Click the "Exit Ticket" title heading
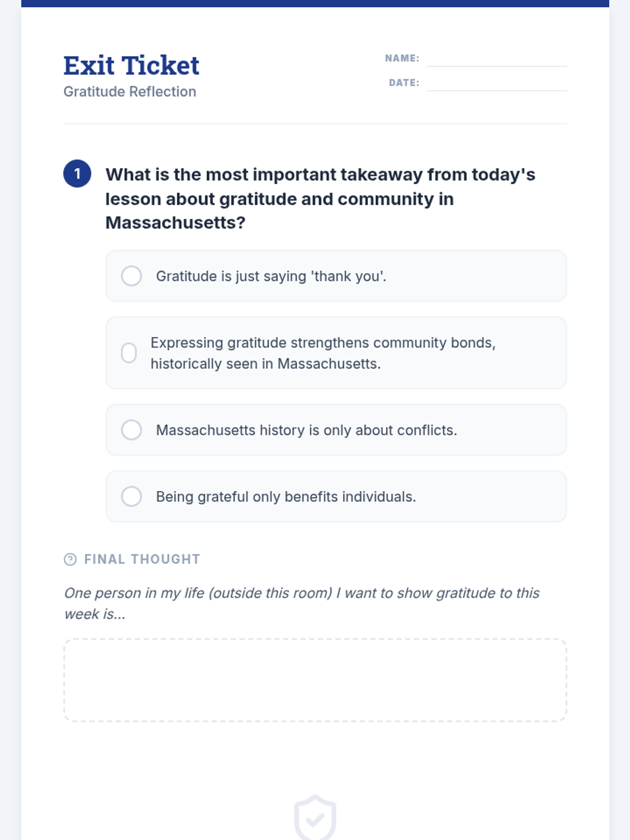This screenshot has width=630, height=840. coord(131,66)
